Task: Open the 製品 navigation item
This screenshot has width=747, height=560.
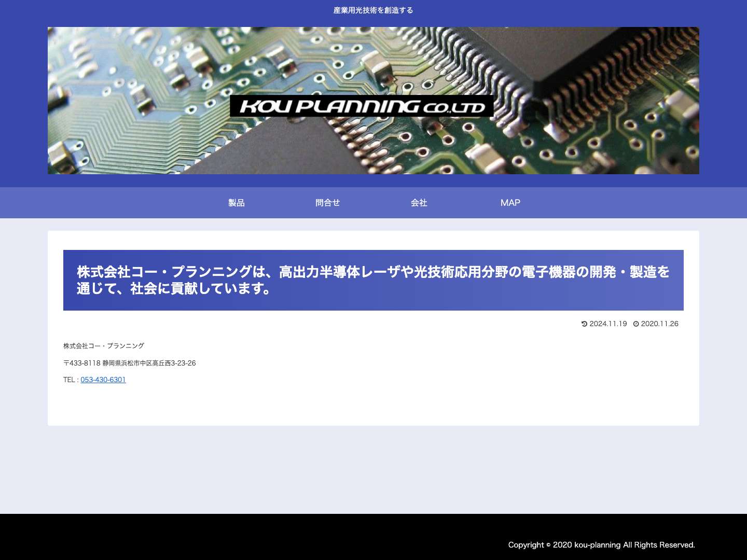Action: point(237,202)
